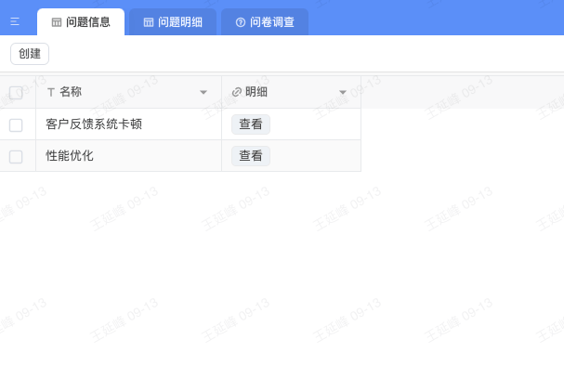Open the 名称 column dropdown arrow
564x392 pixels.
point(203,92)
